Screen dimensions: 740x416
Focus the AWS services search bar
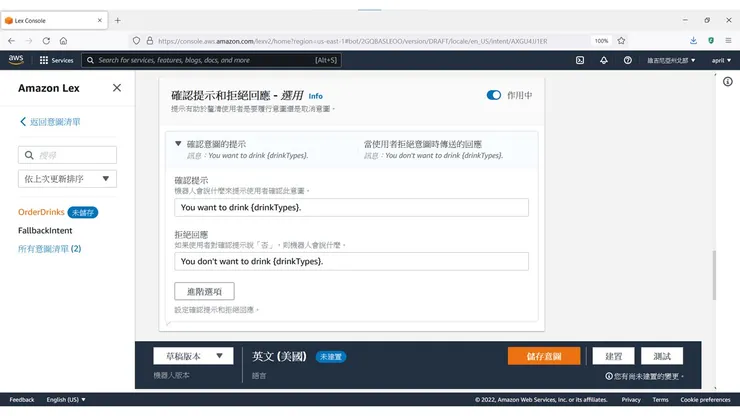coord(211,60)
